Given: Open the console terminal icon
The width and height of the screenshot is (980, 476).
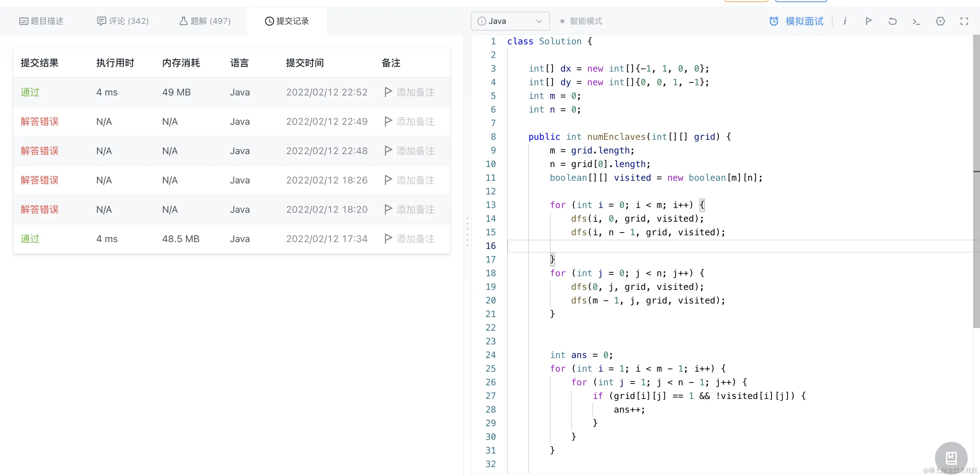Looking at the screenshot, I should (x=916, y=21).
